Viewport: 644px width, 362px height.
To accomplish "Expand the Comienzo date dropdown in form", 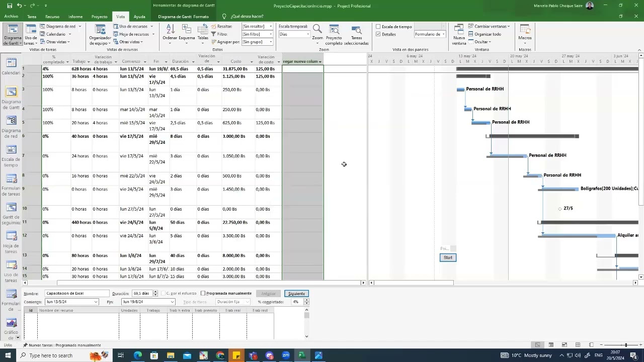I will click(x=96, y=302).
